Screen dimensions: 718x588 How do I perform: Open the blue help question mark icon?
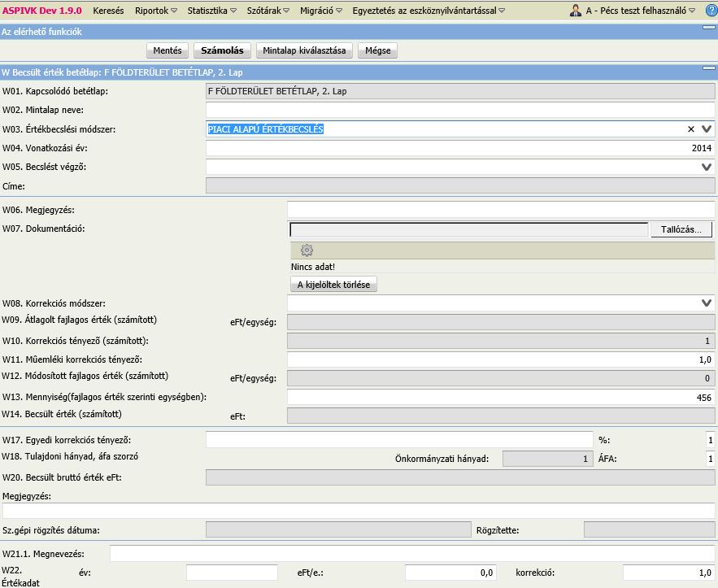pos(712,11)
